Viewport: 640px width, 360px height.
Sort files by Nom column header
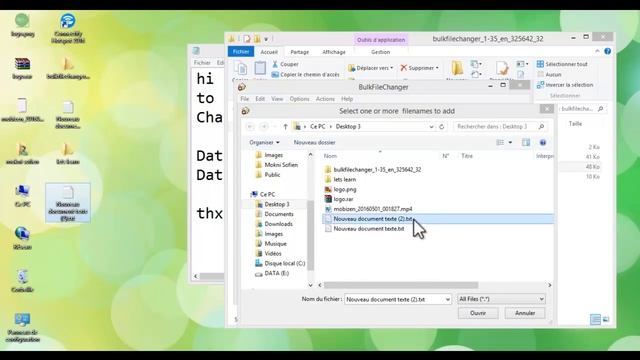click(330, 156)
